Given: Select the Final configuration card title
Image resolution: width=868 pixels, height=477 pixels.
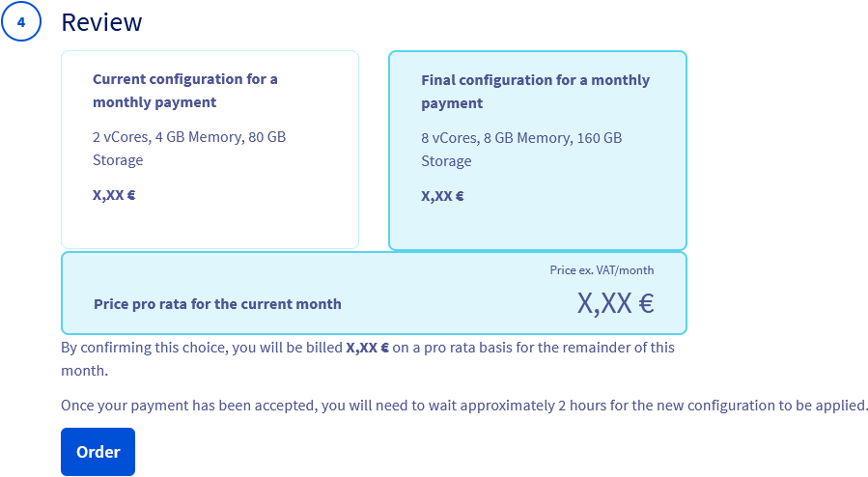Looking at the screenshot, I should pyautogui.click(x=535, y=91).
